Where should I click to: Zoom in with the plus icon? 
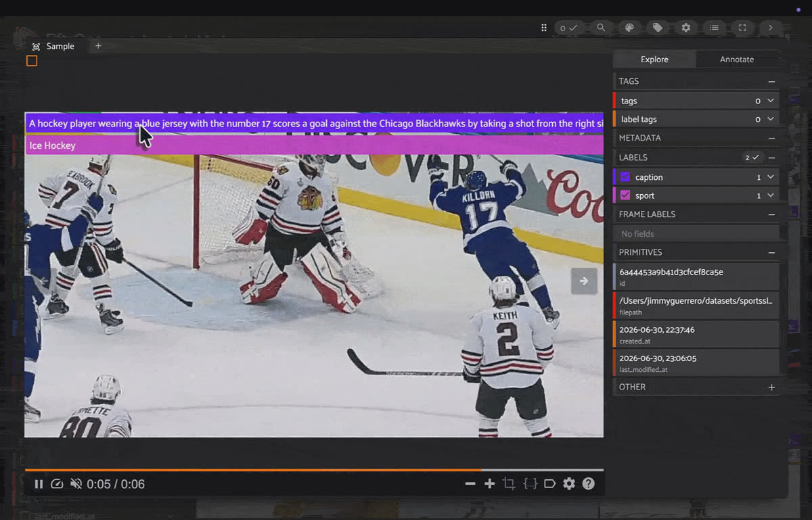pos(490,484)
